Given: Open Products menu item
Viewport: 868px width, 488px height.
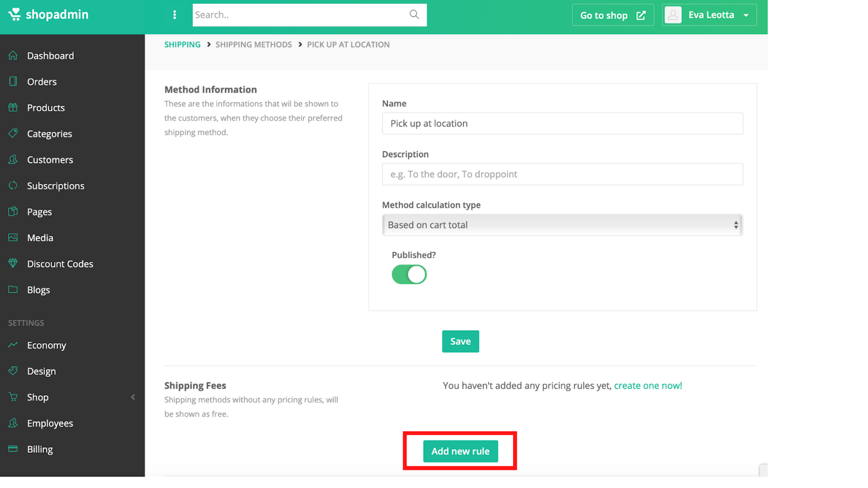Looking at the screenshot, I should (x=46, y=108).
